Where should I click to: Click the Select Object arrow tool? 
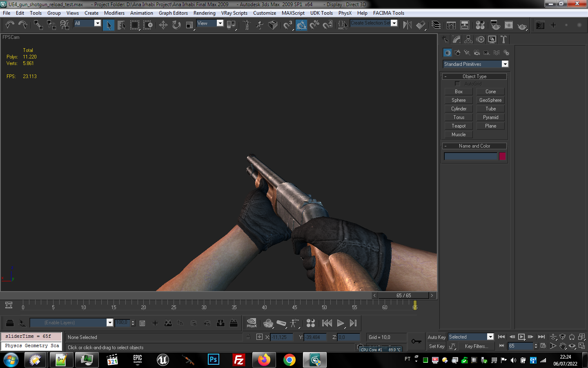[x=109, y=25]
